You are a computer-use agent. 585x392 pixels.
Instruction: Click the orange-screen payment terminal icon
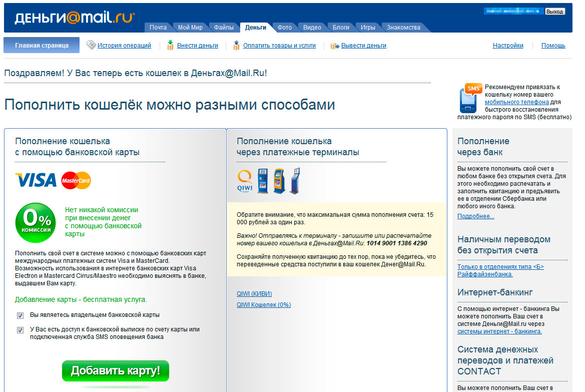(279, 181)
